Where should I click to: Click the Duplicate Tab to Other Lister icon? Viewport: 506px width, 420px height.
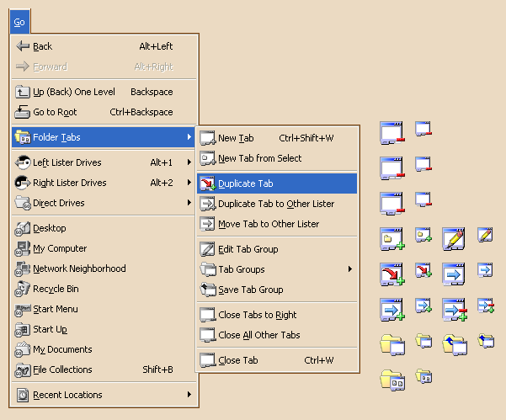tap(207, 204)
